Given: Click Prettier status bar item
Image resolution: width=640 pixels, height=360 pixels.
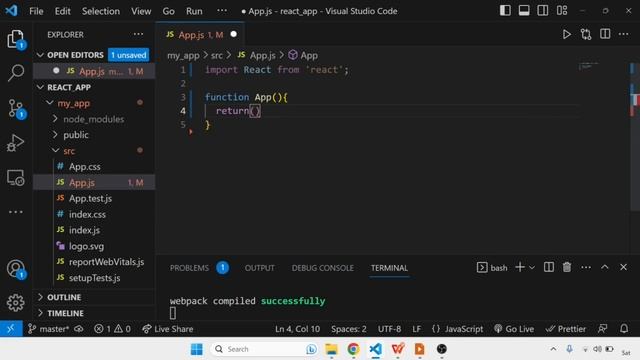Looking at the screenshot, I should [566, 329].
